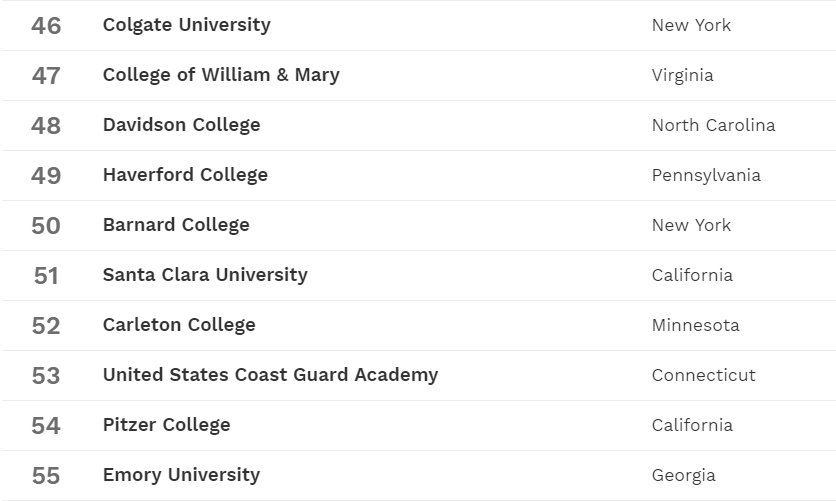Viewport: 836px width, 501px height.
Task: Click rank number 53
Action: pos(46,375)
